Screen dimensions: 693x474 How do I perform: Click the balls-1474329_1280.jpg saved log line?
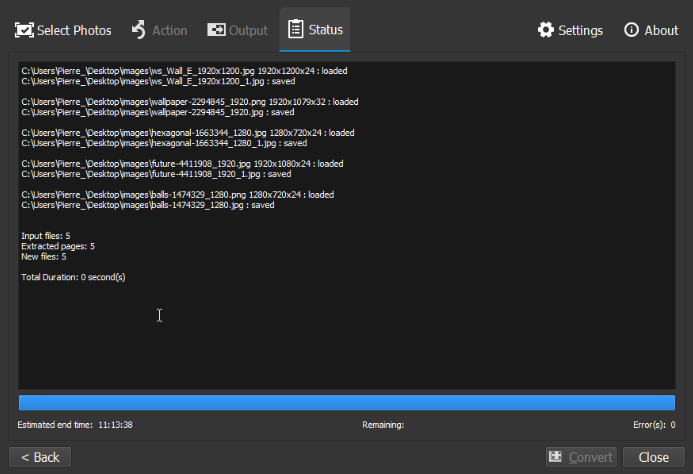click(x=148, y=205)
